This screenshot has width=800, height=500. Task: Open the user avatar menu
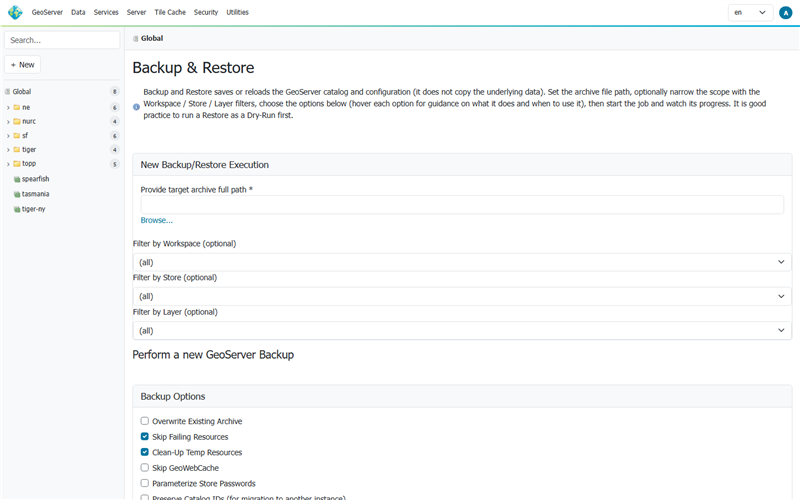click(x=786, y=13)
